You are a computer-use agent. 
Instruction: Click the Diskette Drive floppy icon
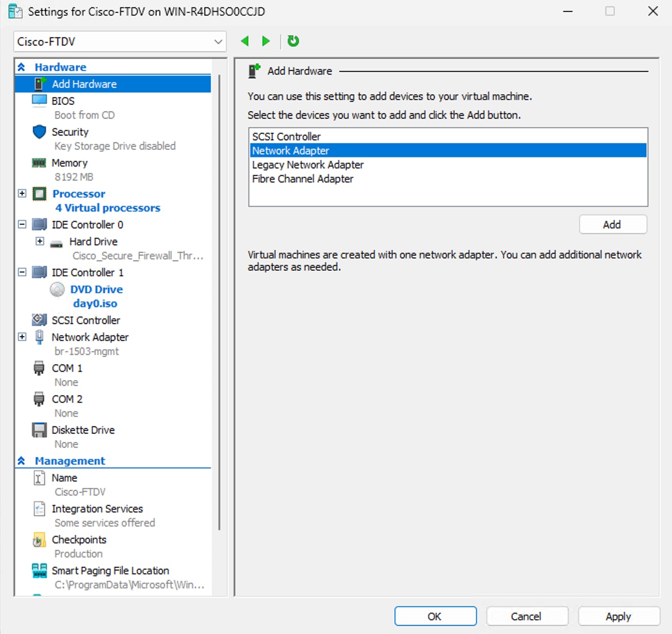(x=39, y=430)
